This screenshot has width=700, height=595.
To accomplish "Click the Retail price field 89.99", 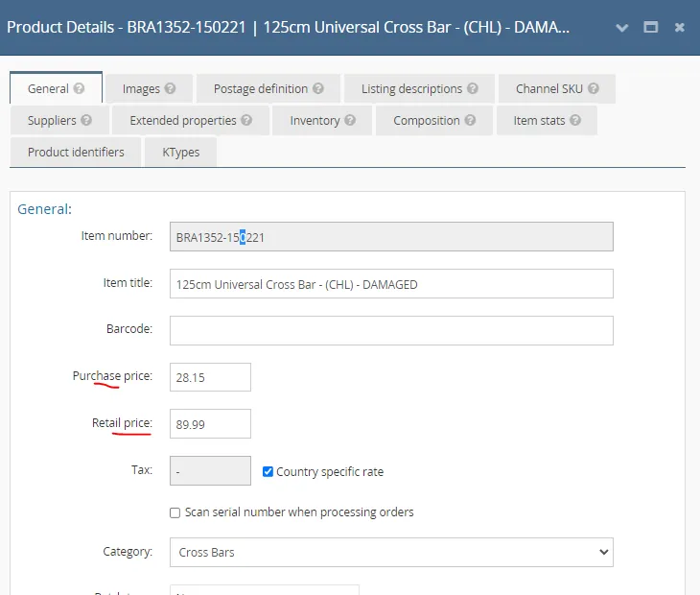I will point(210,423).
